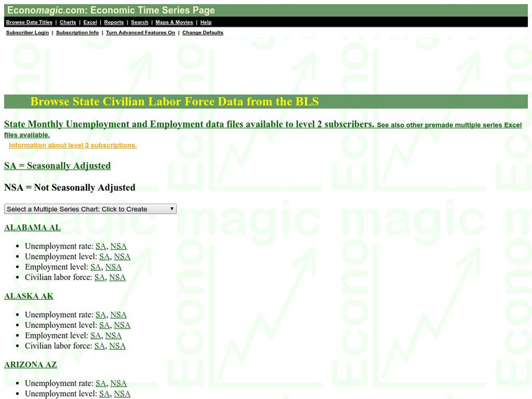Open the ALASKA AK heading link
The image size is (532, 399).
click(29, 296)
